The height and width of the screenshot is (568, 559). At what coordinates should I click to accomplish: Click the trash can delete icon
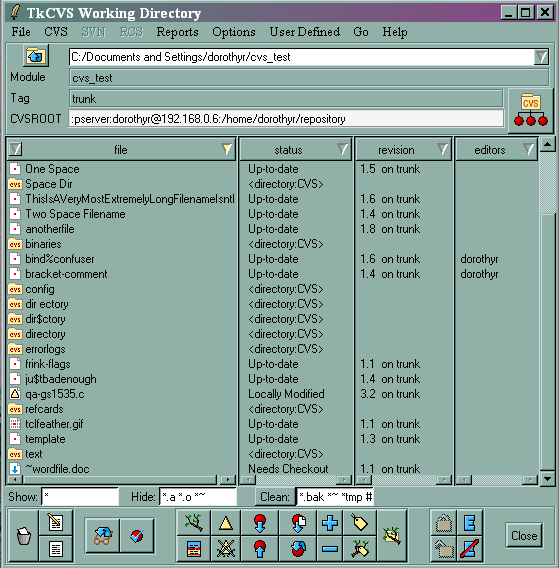[24, 536]
